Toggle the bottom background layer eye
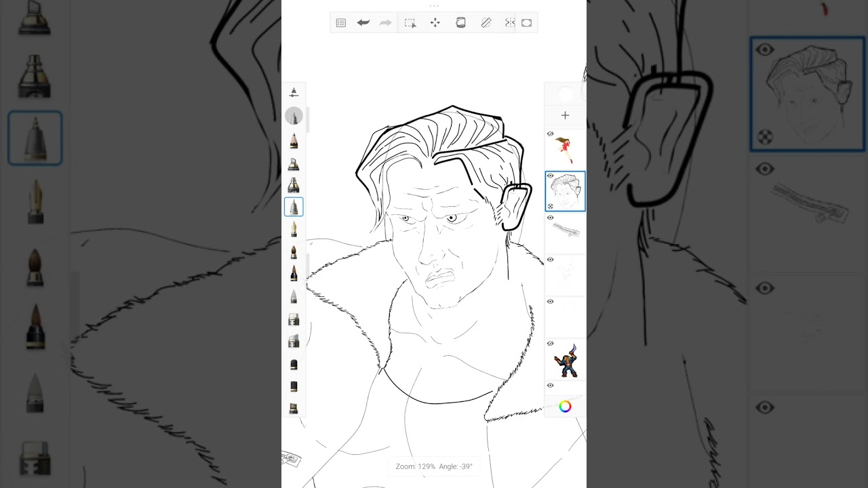 click(551, 386)
